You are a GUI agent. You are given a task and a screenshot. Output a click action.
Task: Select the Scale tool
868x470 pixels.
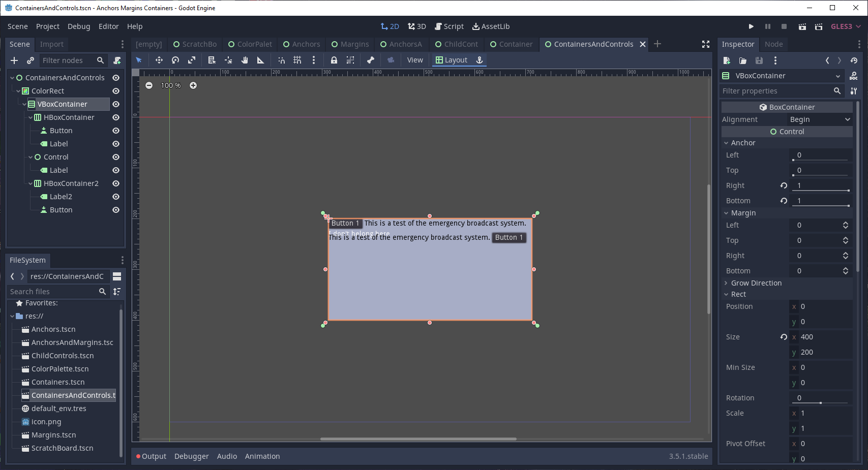click(x=192, y=60)
